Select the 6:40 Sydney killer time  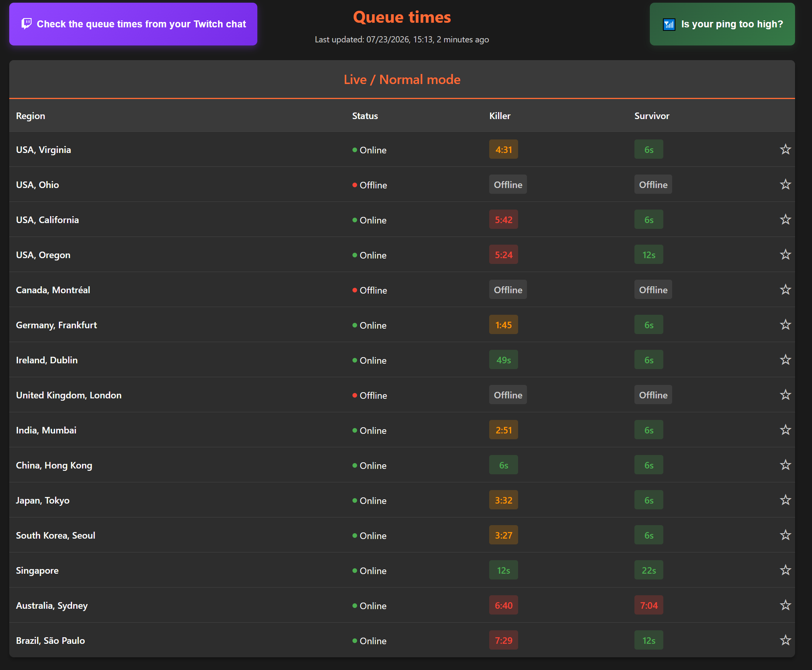[x=503, y=605]
